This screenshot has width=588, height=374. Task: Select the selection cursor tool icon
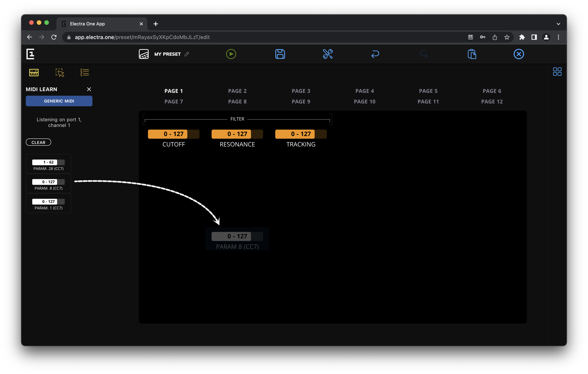click(60, 73)
